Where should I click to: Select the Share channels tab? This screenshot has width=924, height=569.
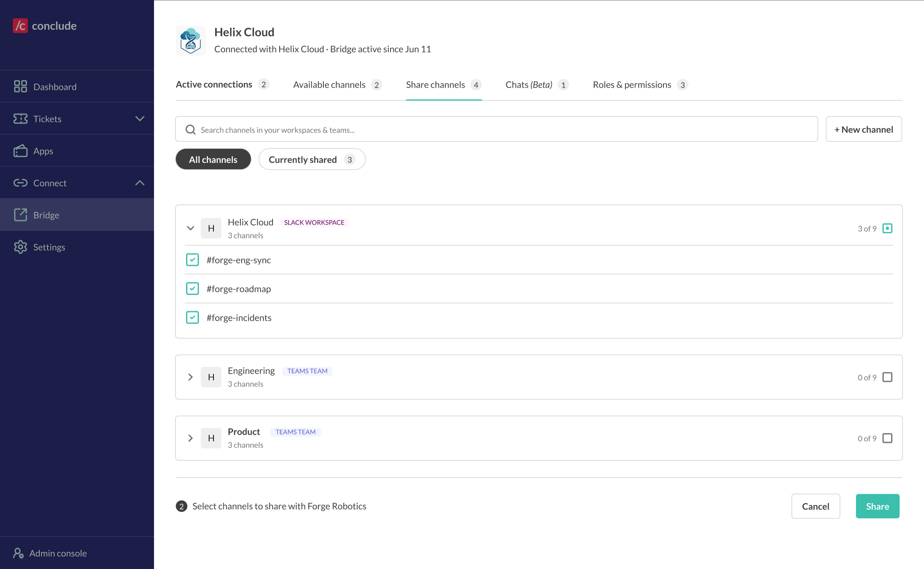click(x=444, y=85)
